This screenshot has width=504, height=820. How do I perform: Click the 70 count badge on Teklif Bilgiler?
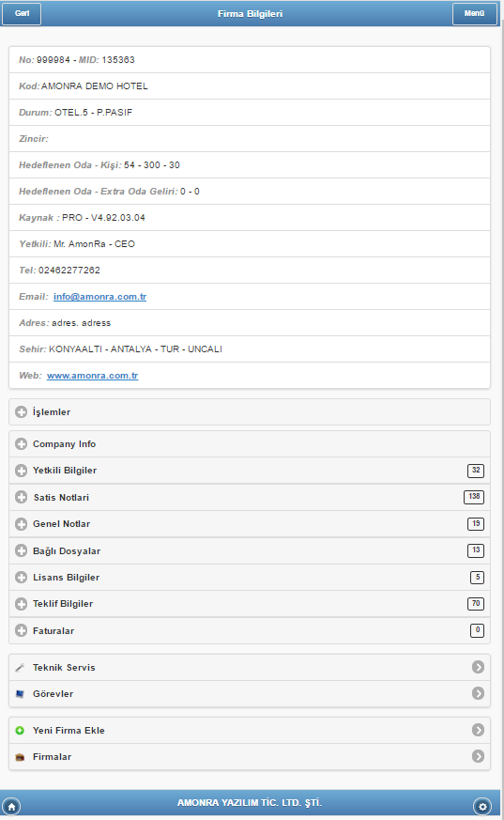476,604
